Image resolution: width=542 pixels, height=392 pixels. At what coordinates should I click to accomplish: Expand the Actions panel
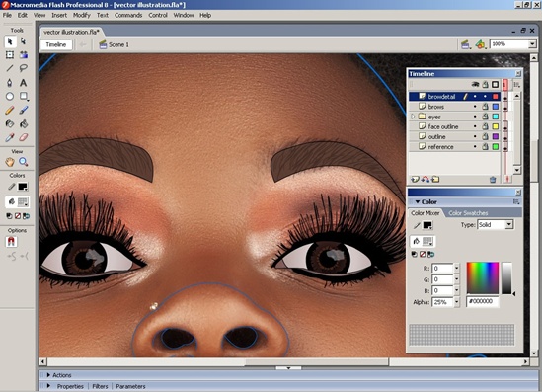48,375
